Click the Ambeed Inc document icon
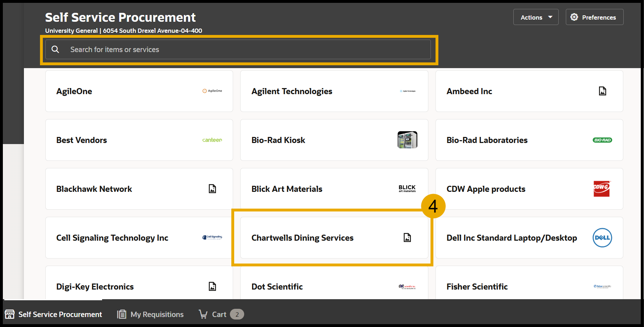The height and width of the screenshot is (327, 644). (x=603, y=91)
